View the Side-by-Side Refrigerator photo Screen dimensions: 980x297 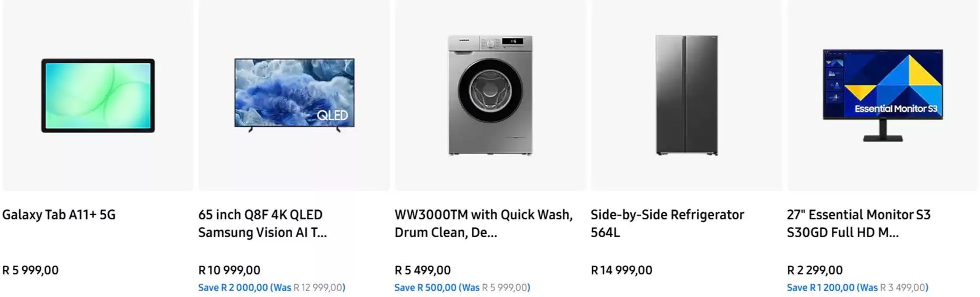point(686,95)
